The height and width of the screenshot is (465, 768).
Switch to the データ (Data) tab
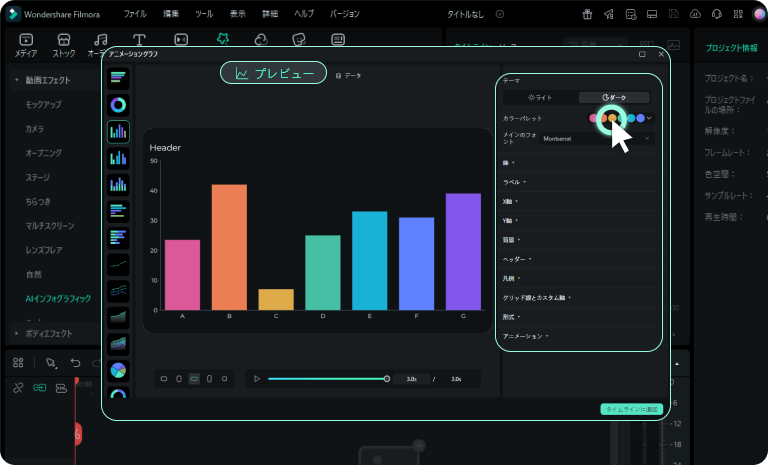(349, 75)
